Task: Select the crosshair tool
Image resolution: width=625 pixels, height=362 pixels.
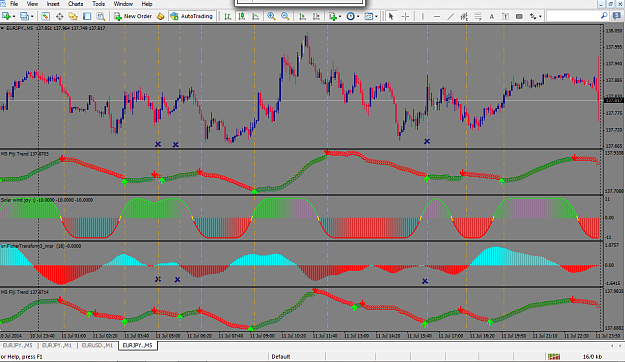Action: tap(405, 16)
